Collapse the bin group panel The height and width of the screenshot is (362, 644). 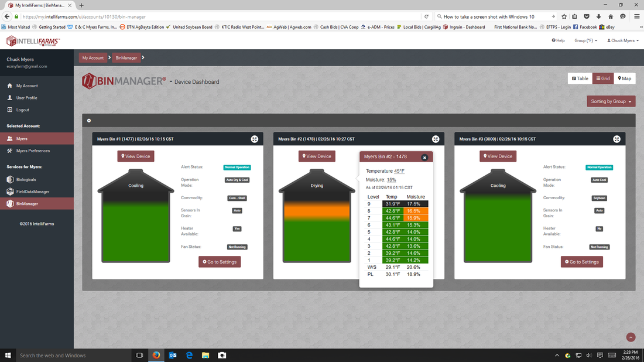[89, 121]
